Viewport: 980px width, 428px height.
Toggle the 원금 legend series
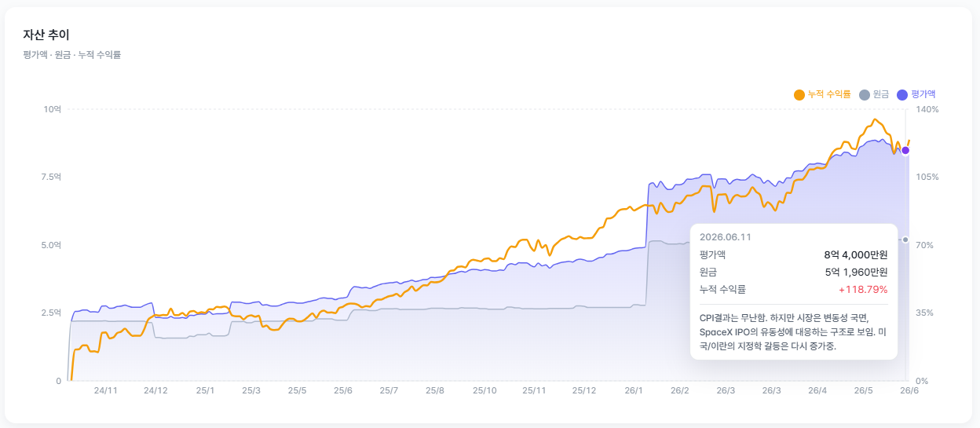click(874, 94)
